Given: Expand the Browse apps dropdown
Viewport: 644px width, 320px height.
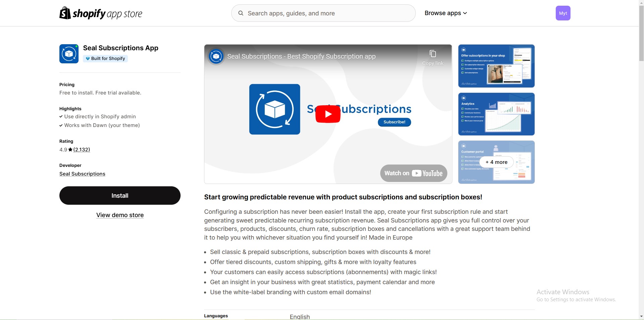Looking at the screenshot, I should click(446, 13).
